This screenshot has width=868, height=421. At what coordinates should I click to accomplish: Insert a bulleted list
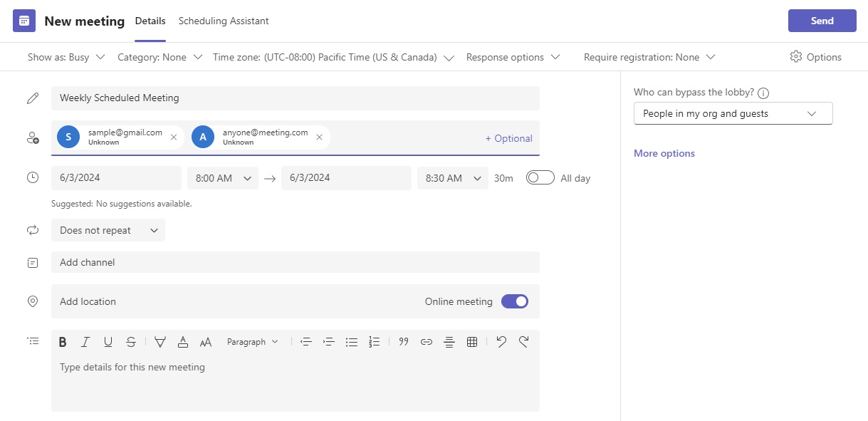coord(352,342)
